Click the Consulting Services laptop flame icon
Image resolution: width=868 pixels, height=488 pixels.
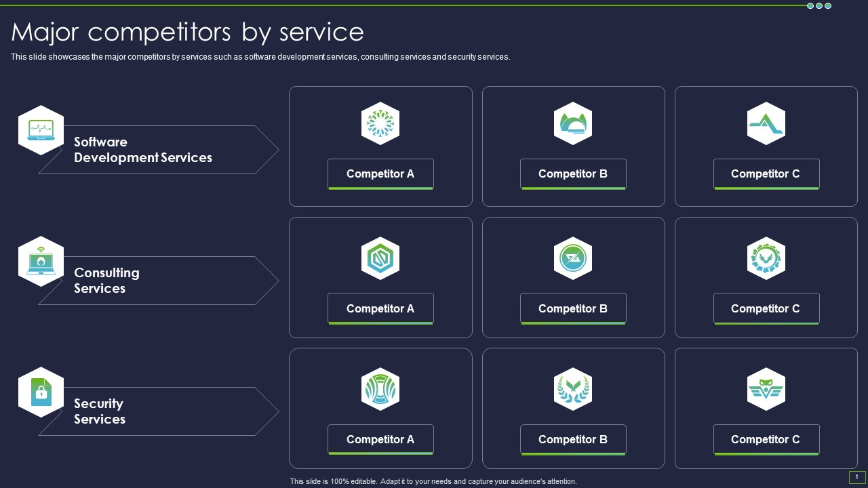click(x=41, y=262)
